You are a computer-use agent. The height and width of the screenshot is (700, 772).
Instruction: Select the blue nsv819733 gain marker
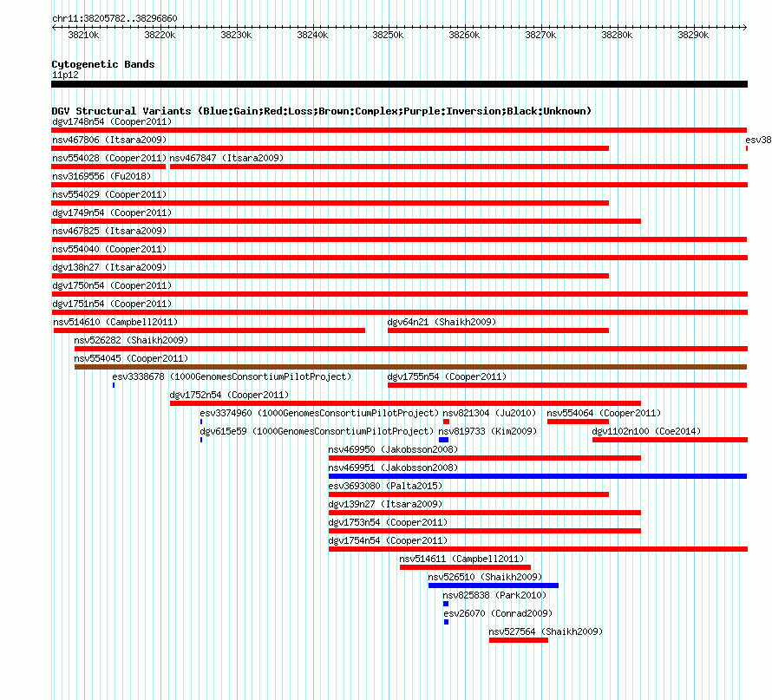[443, 440]
